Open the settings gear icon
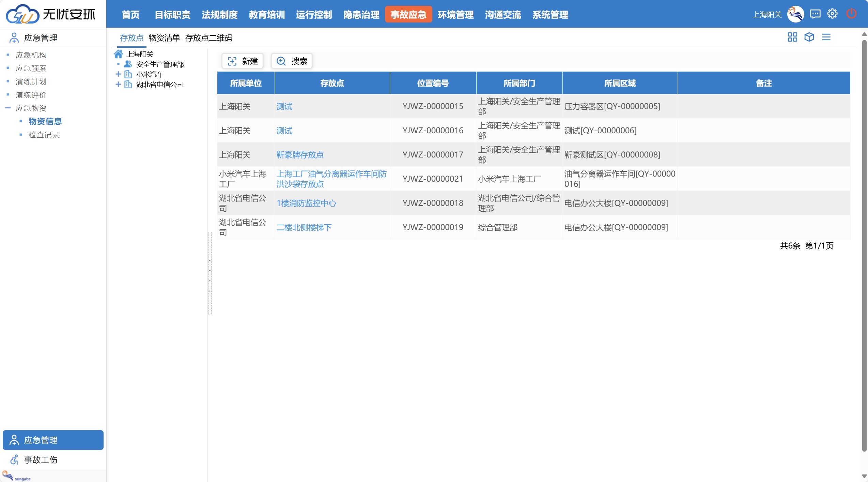The width and height of the screenshot is (868, 482). tap(832, 14)
